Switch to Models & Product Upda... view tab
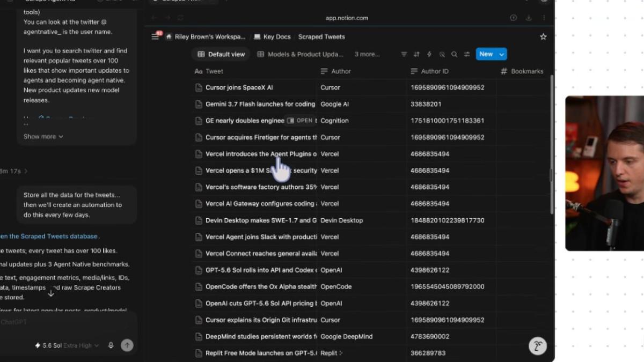This screenshot has height=362, width=644. point(300,54)
